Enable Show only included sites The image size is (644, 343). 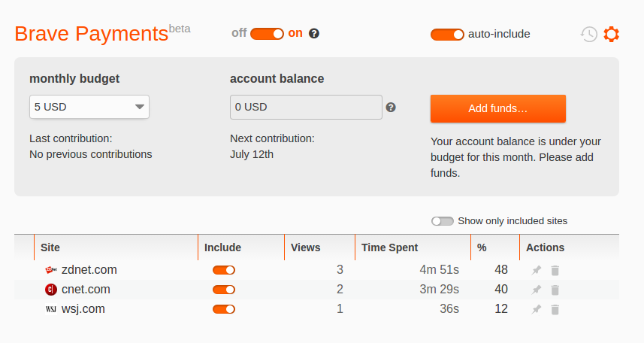pyautogui.click(x=443, y=221)
